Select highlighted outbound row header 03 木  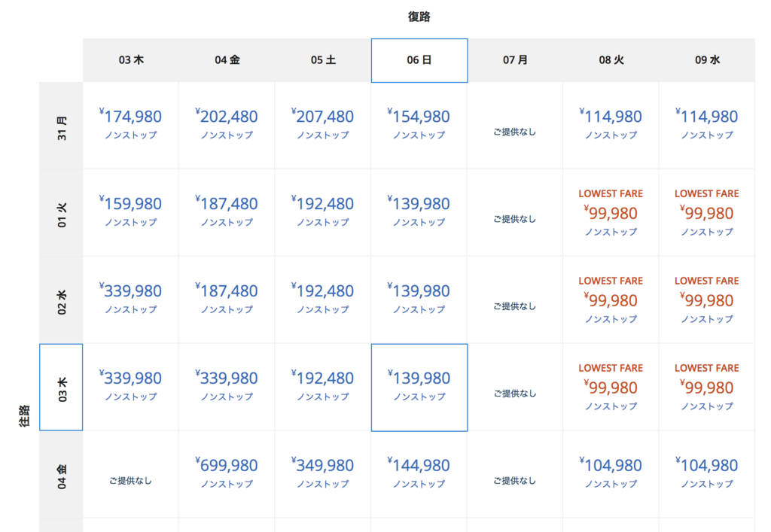click(x=61, y=387)
